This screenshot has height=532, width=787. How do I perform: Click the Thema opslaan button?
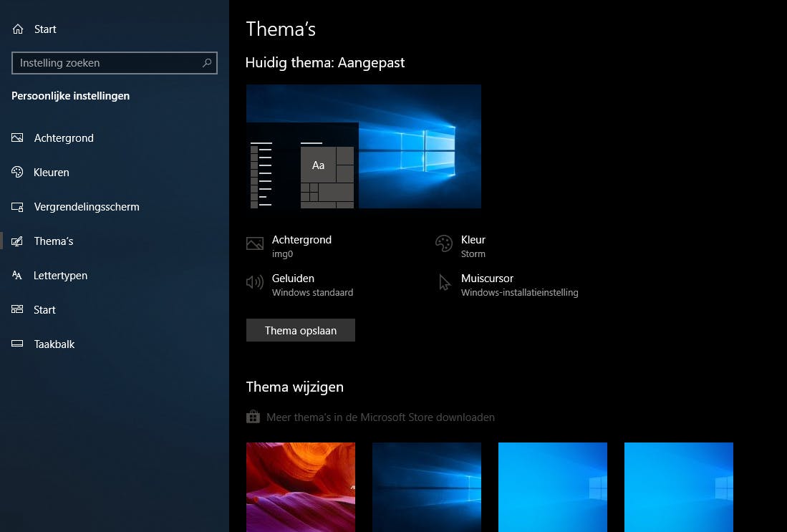click(301, 330)
